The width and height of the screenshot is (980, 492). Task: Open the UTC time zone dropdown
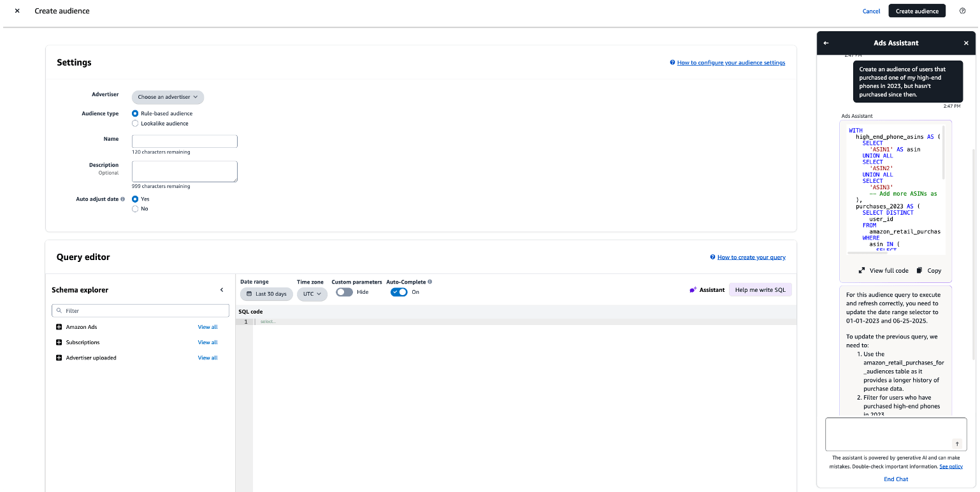(312, 294)
